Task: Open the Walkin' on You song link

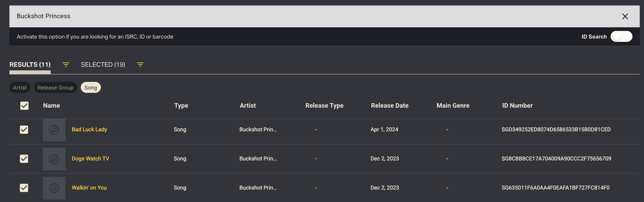Action: point(89,188)
